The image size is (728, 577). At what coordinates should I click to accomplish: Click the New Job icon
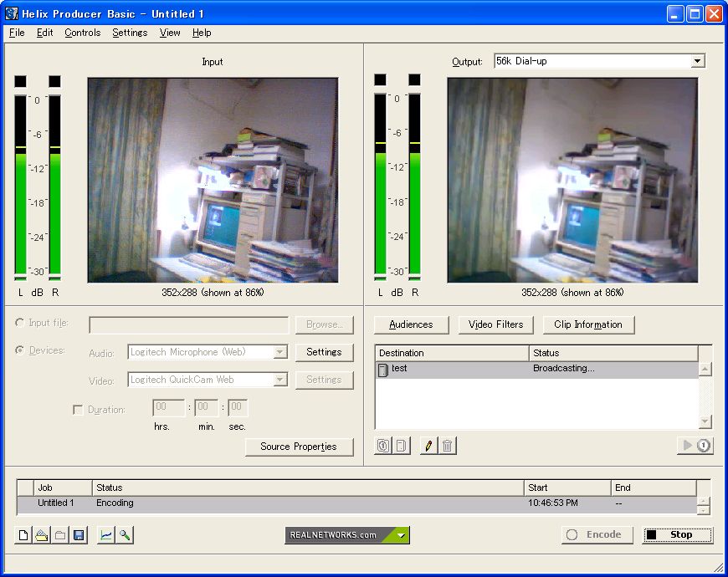tap(23, 535)
